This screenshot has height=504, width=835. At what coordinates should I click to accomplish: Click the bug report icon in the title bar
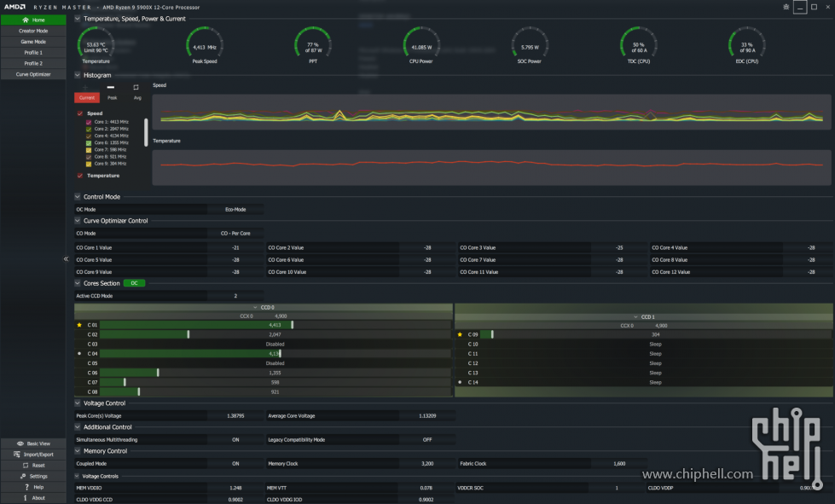click(786, 7)
